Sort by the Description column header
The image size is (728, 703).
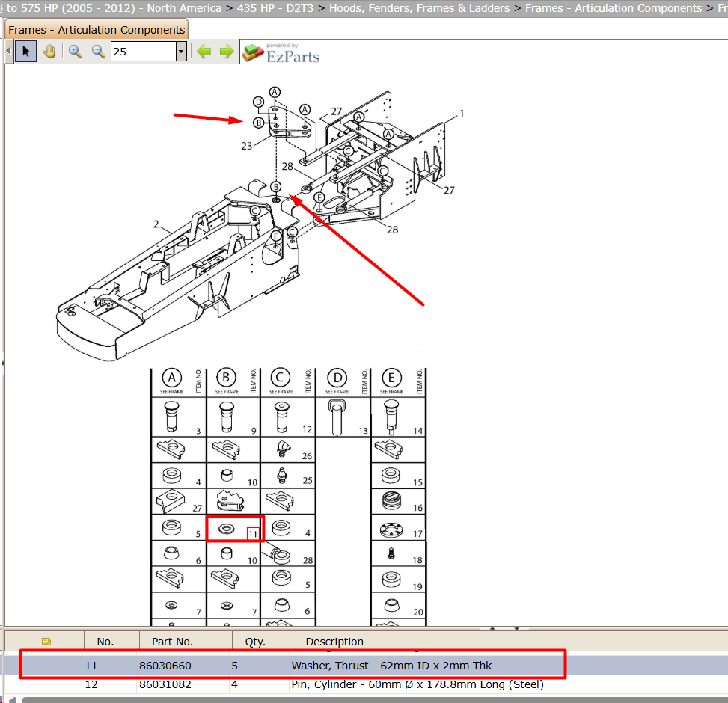pos(334,641)
